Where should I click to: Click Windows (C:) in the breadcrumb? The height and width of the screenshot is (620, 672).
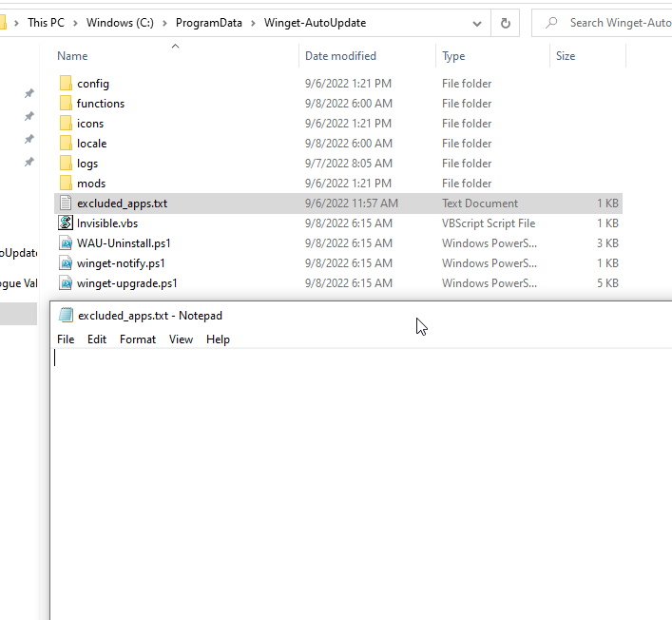pyautogui.click(x=120, y=23)
